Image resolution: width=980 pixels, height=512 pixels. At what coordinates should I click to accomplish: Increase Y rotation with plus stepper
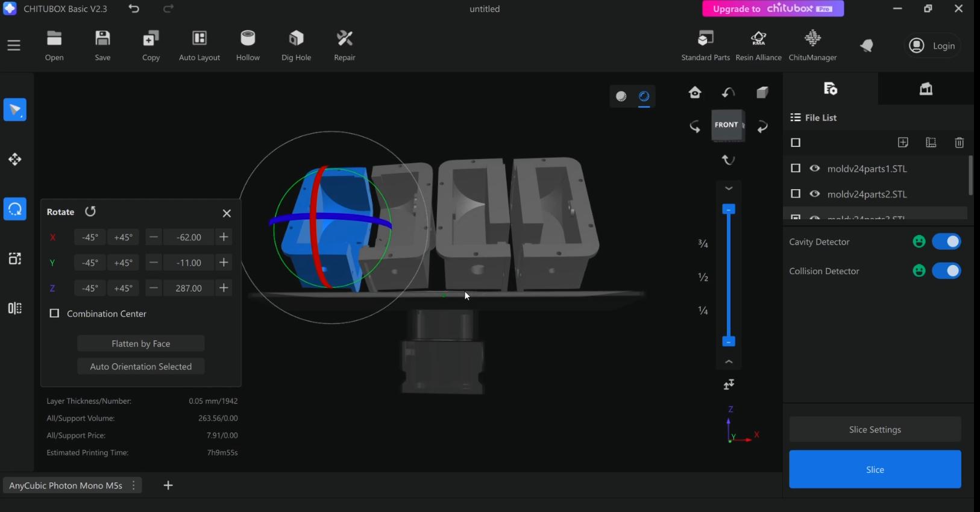224,263
